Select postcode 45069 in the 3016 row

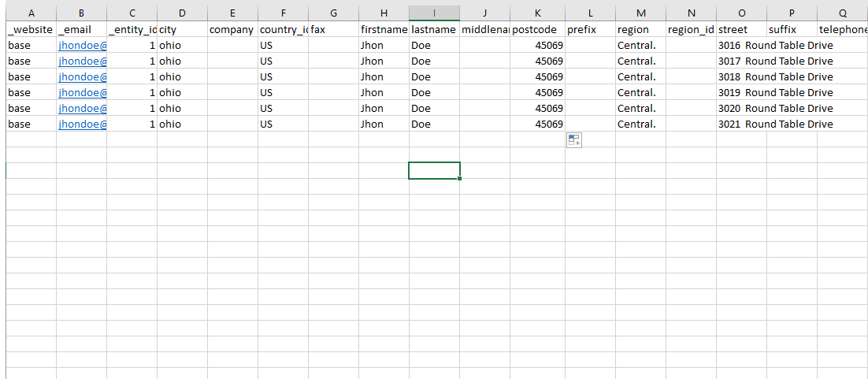(x=537, y=46)
